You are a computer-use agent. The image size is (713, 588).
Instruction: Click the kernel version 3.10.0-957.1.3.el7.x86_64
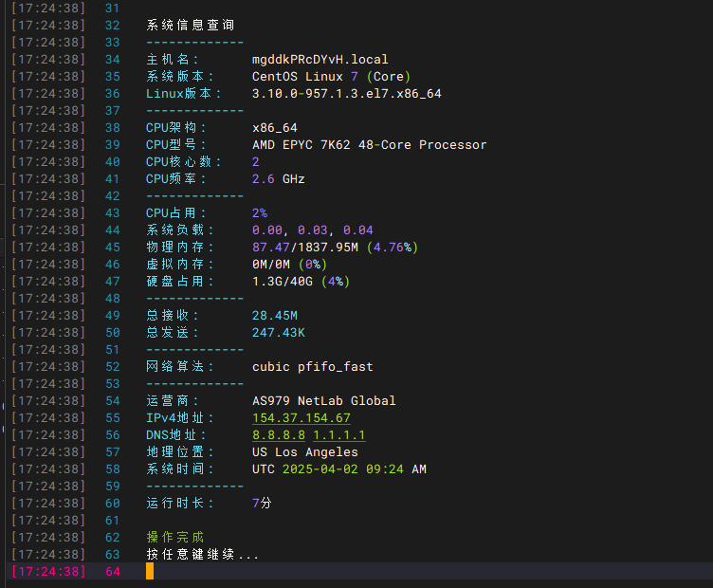(x=346, y=94)
